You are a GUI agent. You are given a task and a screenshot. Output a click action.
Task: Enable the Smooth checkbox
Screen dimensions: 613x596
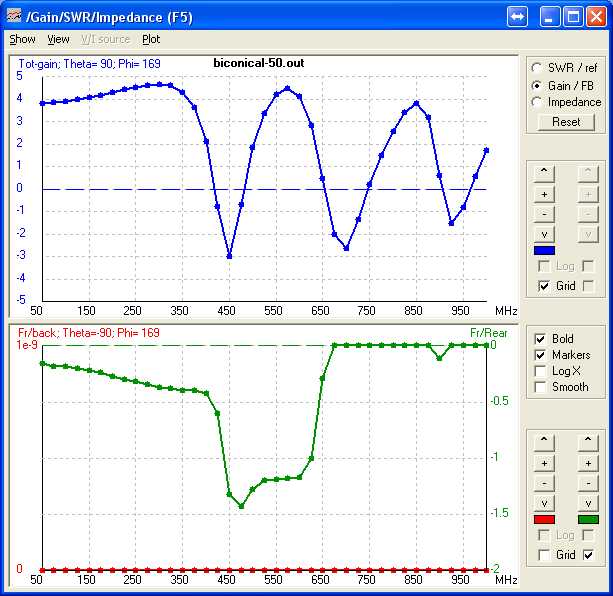(x=541, y=387)
